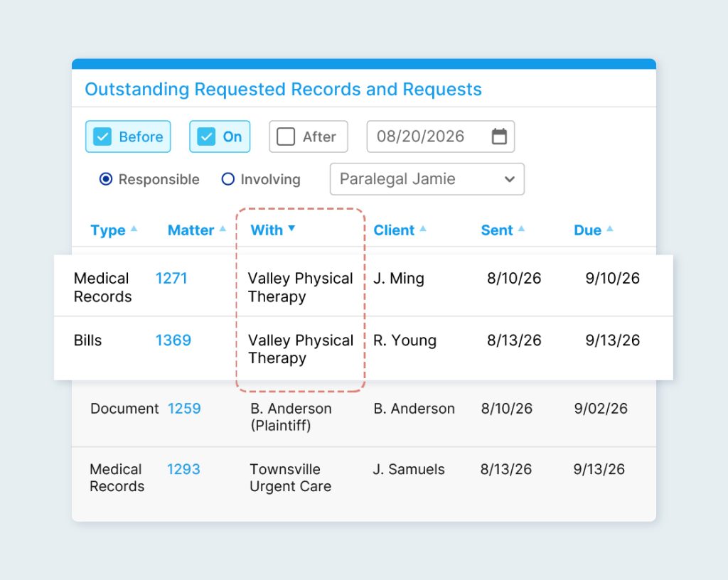Click the Client column header
The height and width of the screenshot is (580, 728).
(x=394, y=230)
